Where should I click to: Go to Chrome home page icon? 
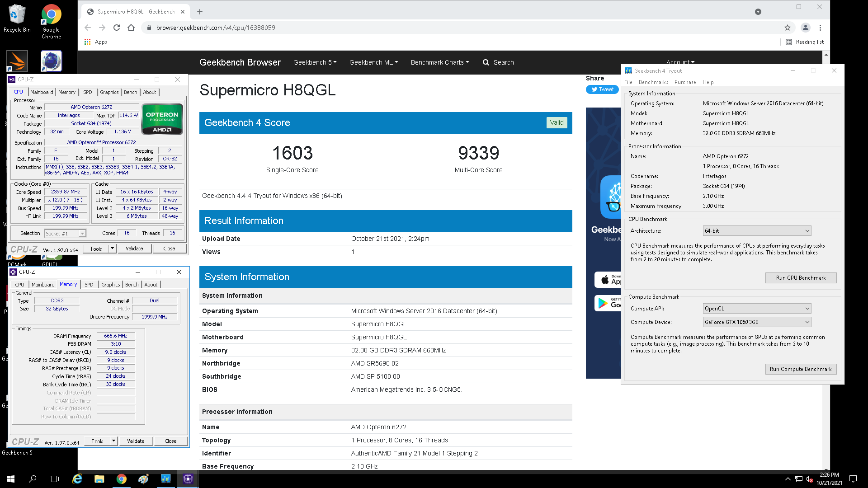[131, 28]
